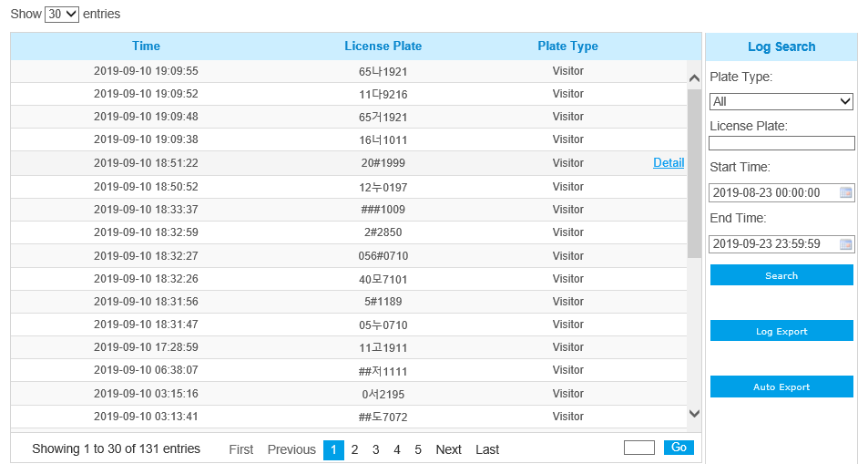Screen dimensions: 868x464
Task: Go to results page 4
Action: [397, 449]
